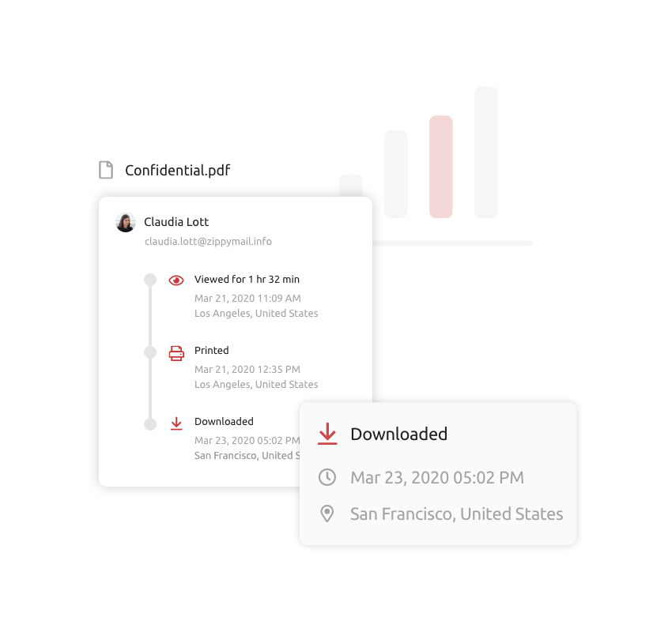Image resolution: width=672 pixels, height=632 pixels.
Task: Open the Confidential.pdf file name
Action: coord(177,171)
